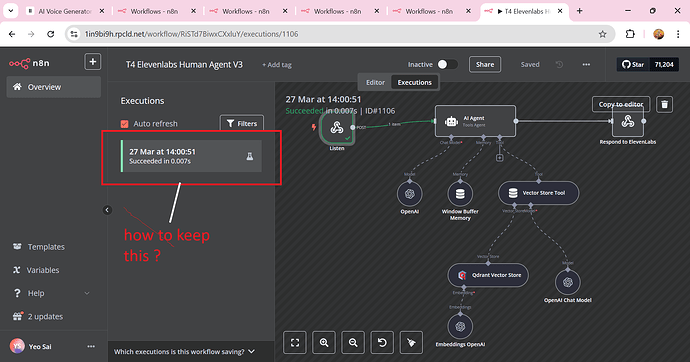690x362 pixels.
Task: Switch to the Editor tab
Action: coord(375,82)
